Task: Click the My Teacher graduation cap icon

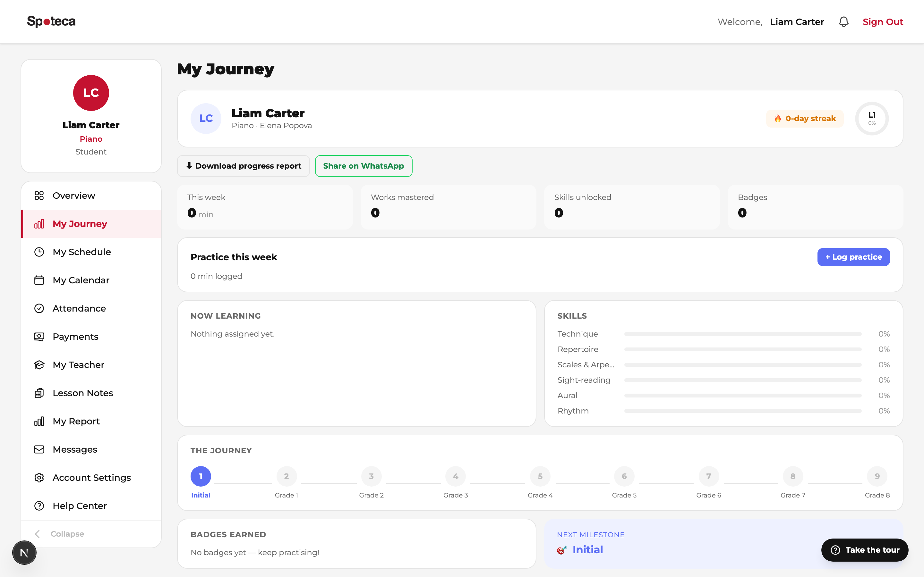Action: 39,365
